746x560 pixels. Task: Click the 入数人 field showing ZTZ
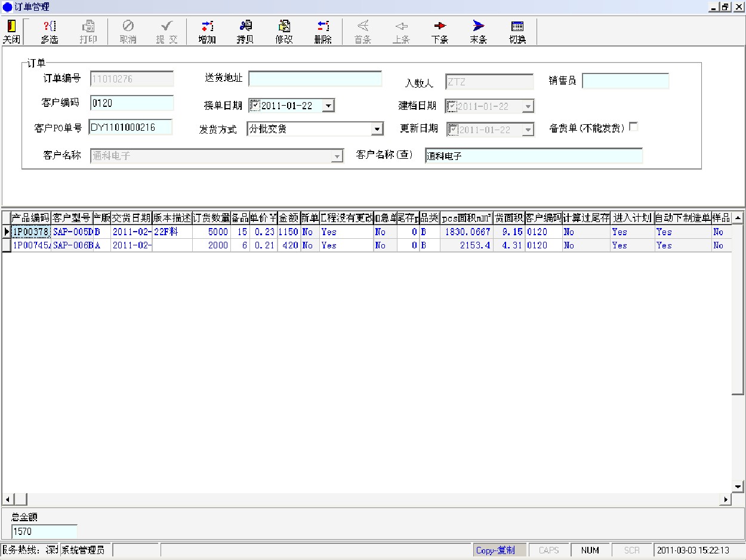[489, 82]
